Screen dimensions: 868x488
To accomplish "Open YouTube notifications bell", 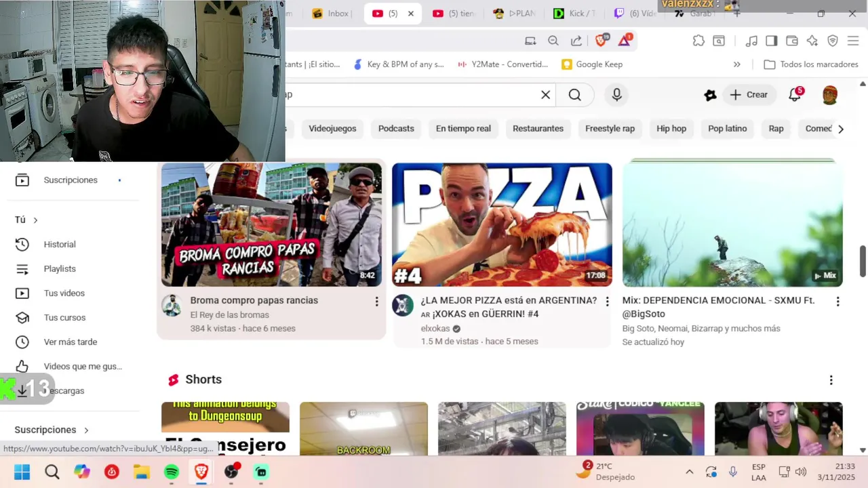I will (795, 95).
